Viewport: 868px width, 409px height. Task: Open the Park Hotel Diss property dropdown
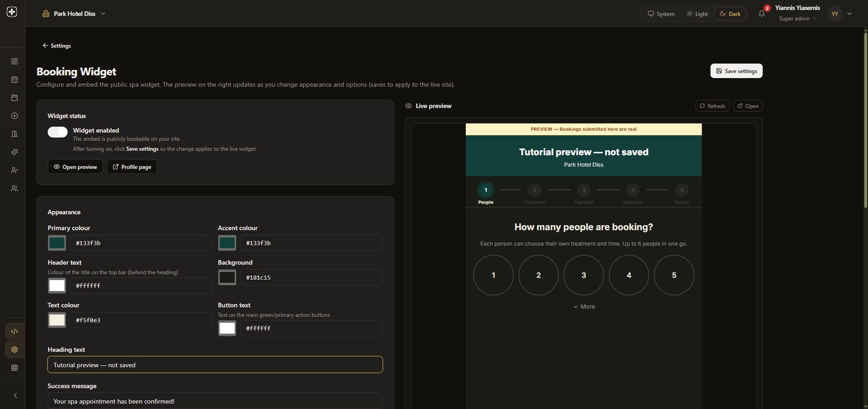click(74, 14)
